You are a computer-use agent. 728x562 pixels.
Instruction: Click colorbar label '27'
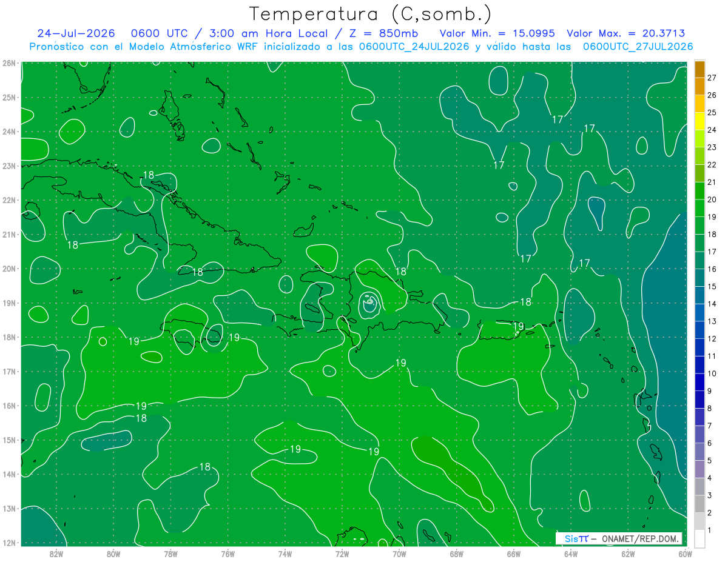point(712,78)
